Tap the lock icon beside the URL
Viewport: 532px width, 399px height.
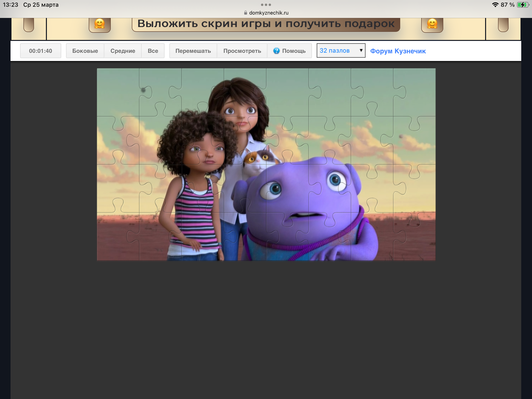(x=245, y=13)
